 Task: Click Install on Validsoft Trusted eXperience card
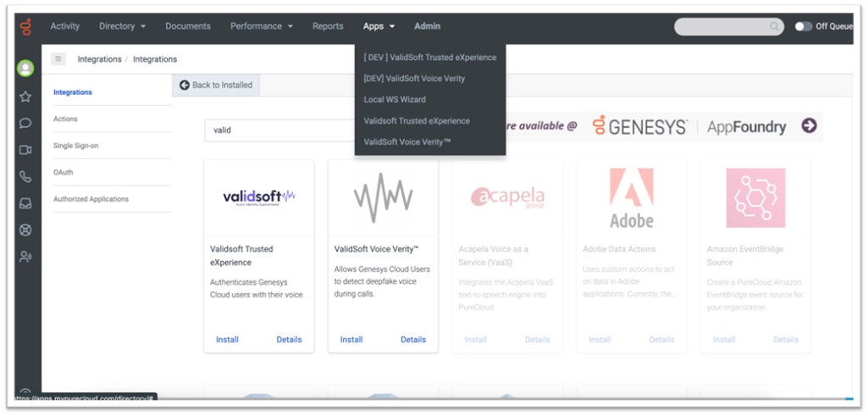pos(227,340)
